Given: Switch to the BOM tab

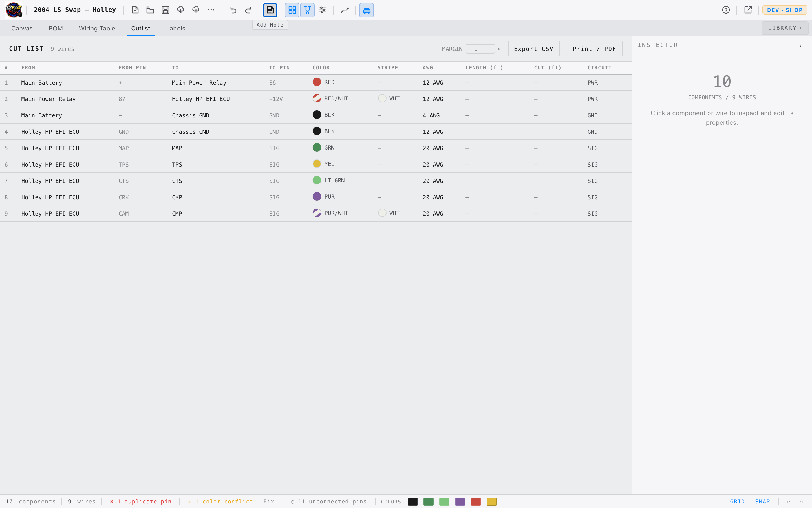Looking at the screenshot, I should (x=56, y=28).
